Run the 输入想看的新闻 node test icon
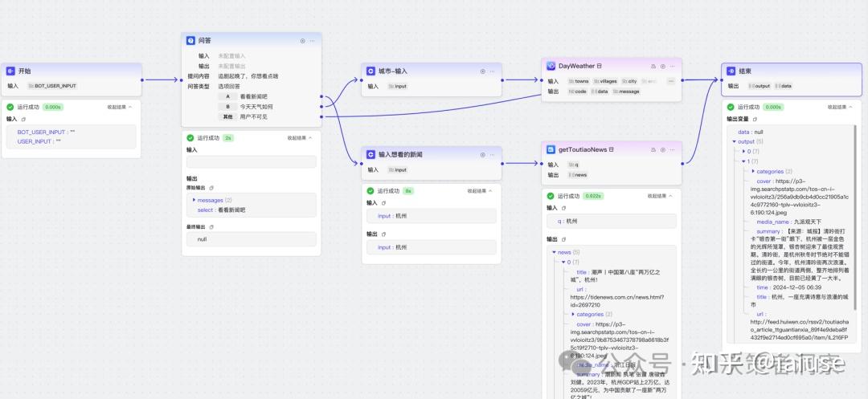This screenshot has height=399, width=868. coord(483,155)
